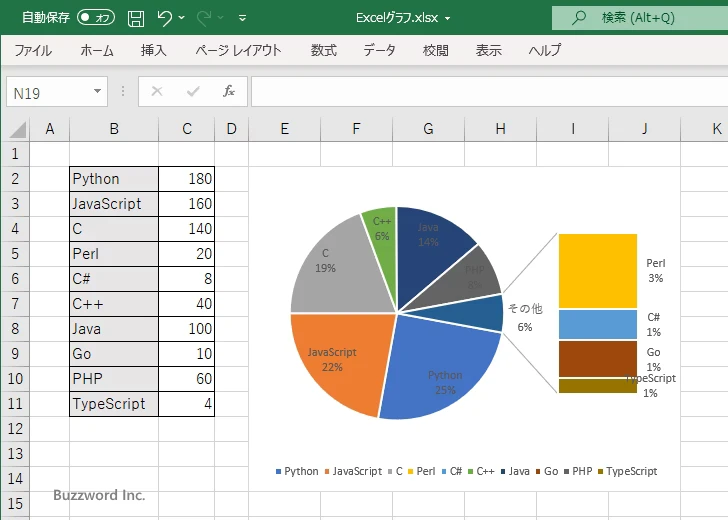Click the Python legend entry
Image resolution: width=728 pixels, height=520 pixels.
(x=297, y=471)
